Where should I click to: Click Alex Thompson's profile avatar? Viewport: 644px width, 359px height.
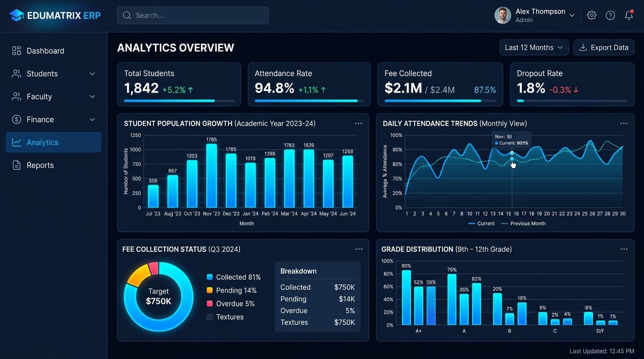(503, 15)
